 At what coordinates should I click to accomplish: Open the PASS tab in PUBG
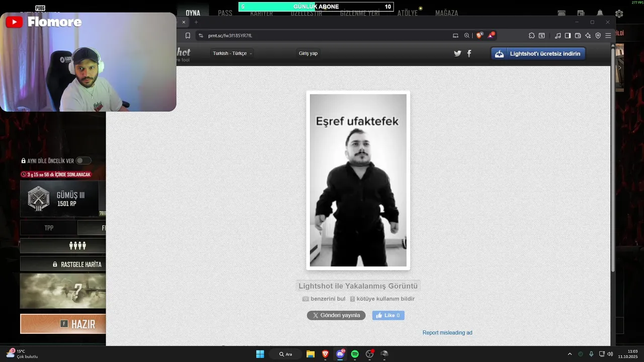pyautogui.click(x=225, y=13)
